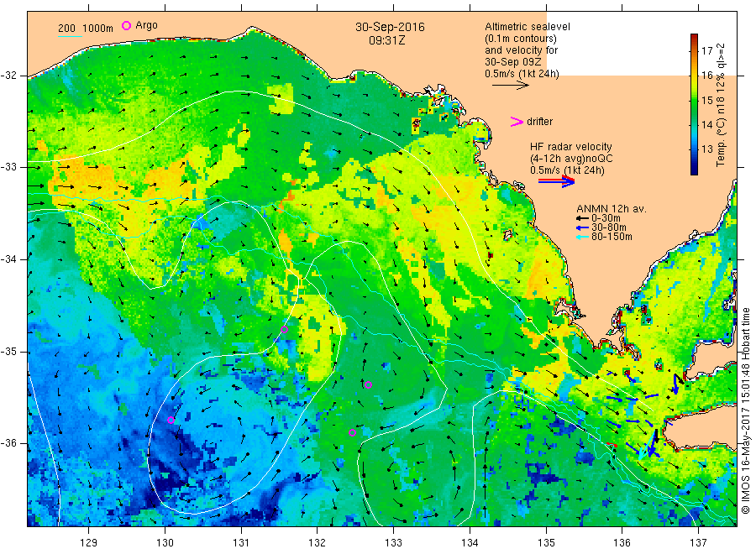Click the '30-Sep-2016' date title
This screenshot has width=756, height=554.
(390, 27)
